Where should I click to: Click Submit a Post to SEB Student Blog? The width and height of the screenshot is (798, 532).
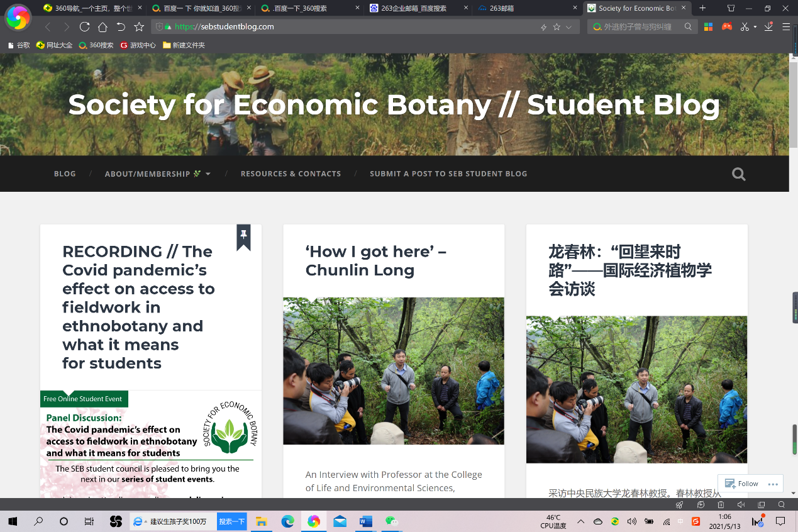pyautogui.click(x=448, y=174)
